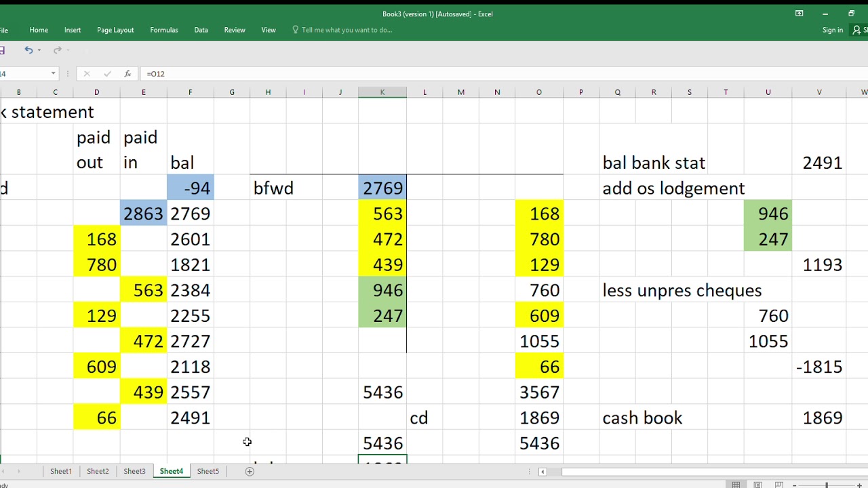Select the 'paid in' header cell
Viewport: 868px width, 488px height.
144,150
